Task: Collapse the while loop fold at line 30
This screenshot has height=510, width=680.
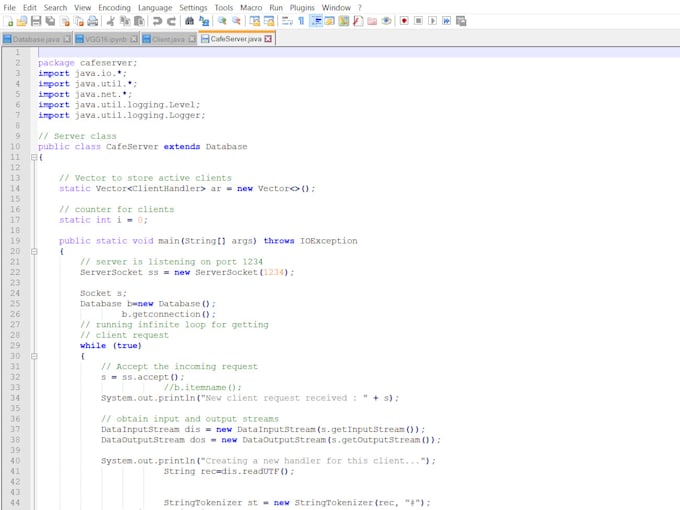Action: pyautogui.click(x=34, y=356)
